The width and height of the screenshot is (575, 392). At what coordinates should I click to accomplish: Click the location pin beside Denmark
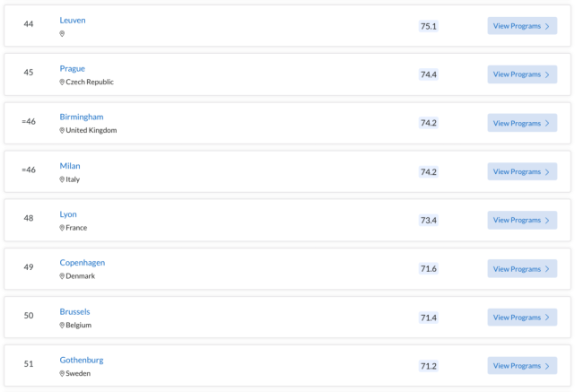click(62, 276)
